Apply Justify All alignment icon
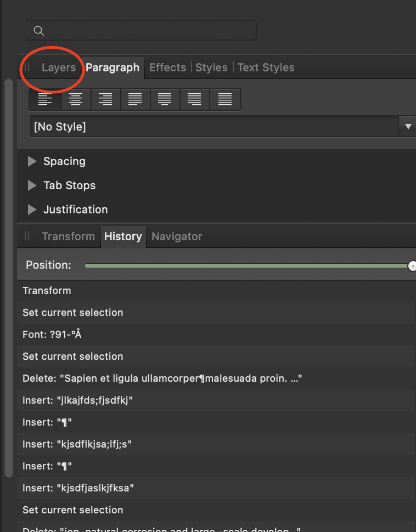Viewport: 416px width, 532px height. 224,99
